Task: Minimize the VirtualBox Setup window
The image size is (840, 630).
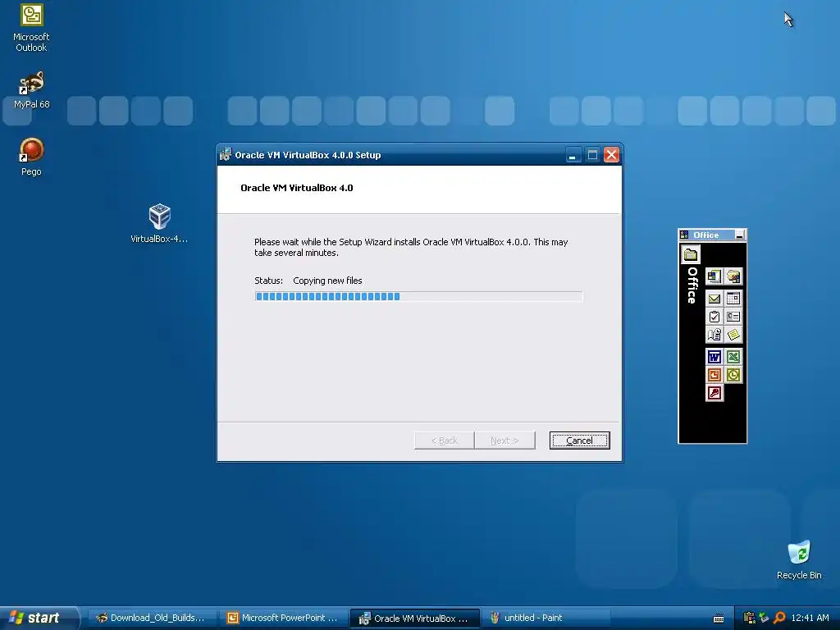Action: tap(573, 155)
